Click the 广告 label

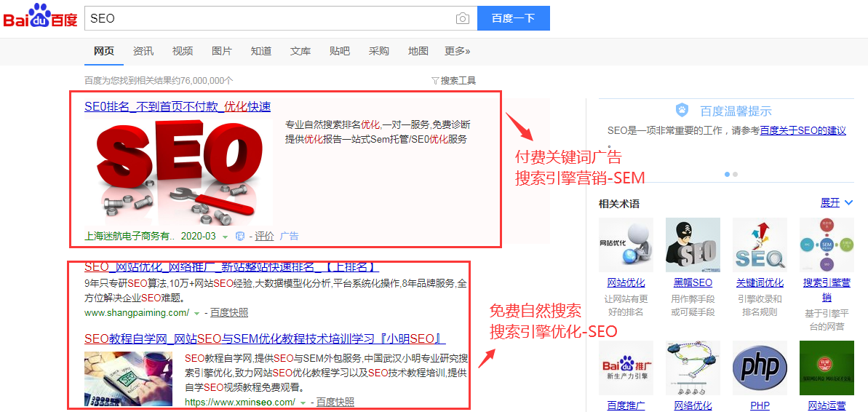click(289, 236)
